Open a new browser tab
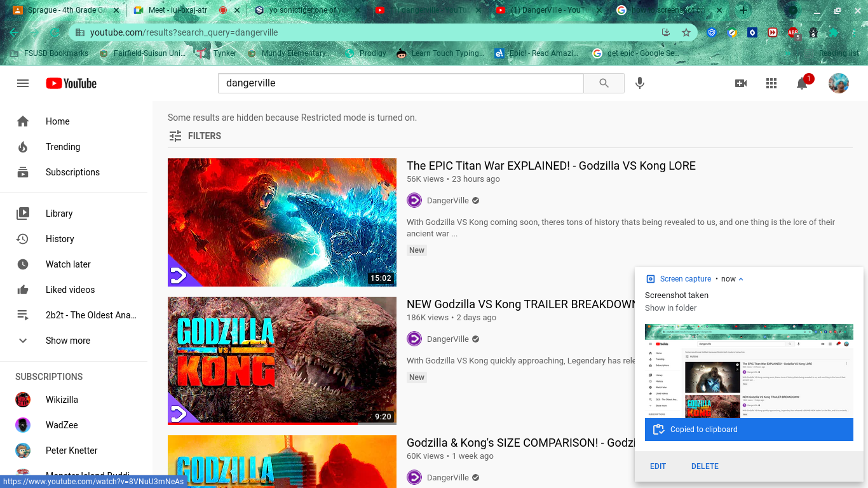The image size is (868, 488). 743,10
